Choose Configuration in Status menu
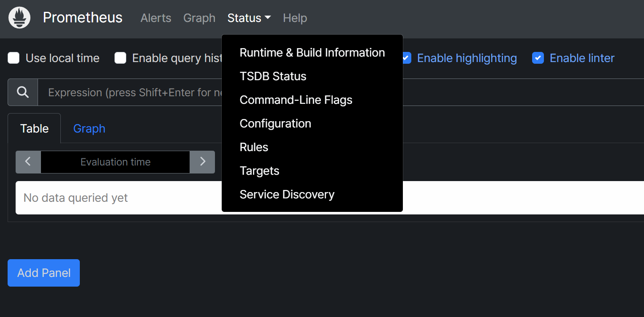The height and width of the screenshot is (317, 644). point(312,124)
